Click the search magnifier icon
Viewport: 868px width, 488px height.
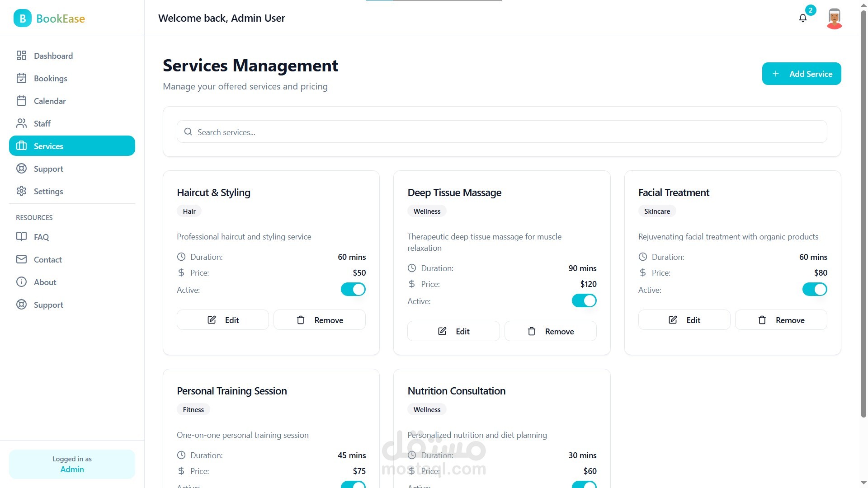pyautogui.click(x=188, y=132)
